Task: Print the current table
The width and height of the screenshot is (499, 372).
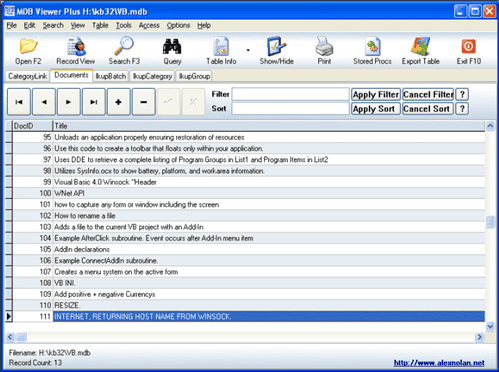Action: [324, 51]
